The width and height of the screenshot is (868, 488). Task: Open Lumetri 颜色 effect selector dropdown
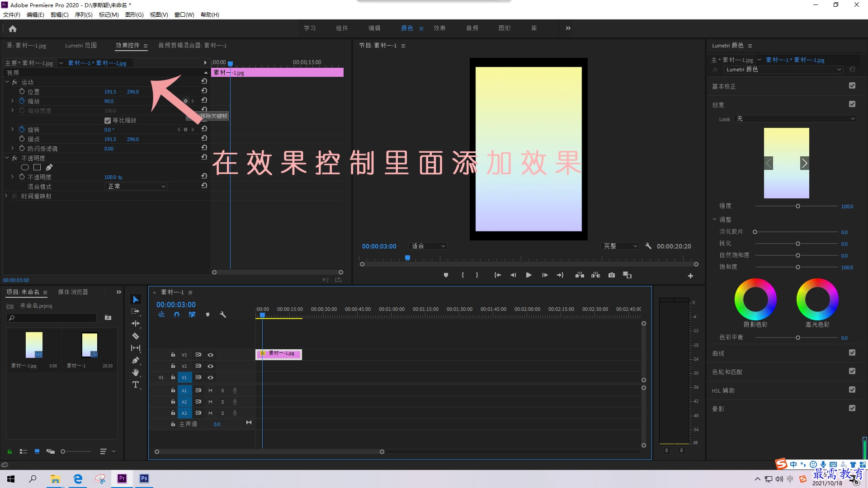click(783, 70)
